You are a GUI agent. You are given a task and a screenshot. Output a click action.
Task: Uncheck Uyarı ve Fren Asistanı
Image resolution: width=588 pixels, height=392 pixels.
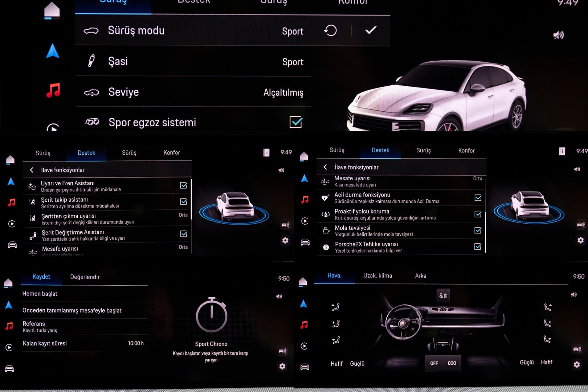(x=184, y=185)
